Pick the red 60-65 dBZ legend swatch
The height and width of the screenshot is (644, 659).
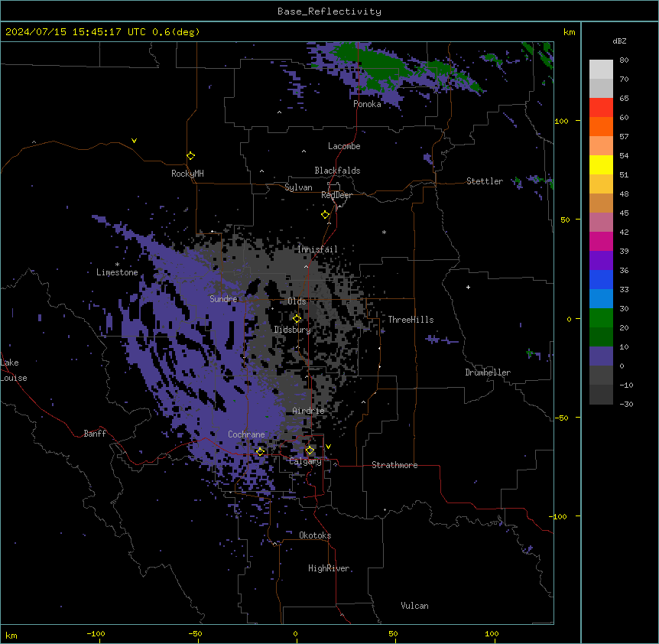point(601,108)
